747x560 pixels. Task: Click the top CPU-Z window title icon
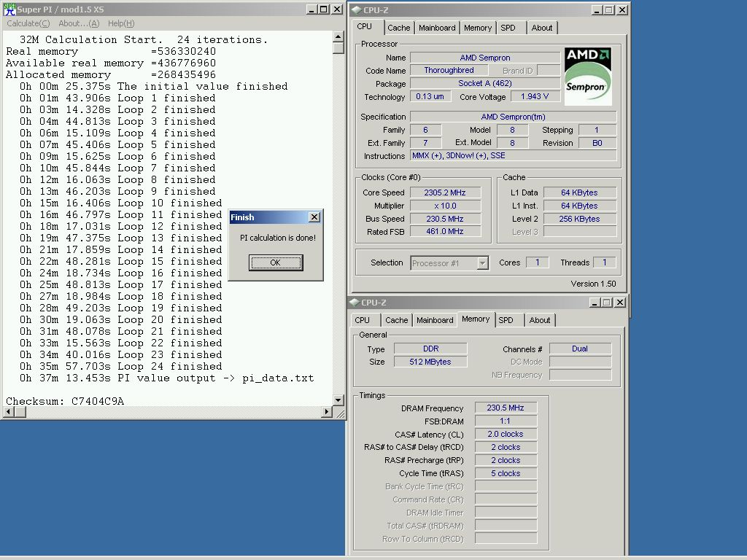[356, 10]
